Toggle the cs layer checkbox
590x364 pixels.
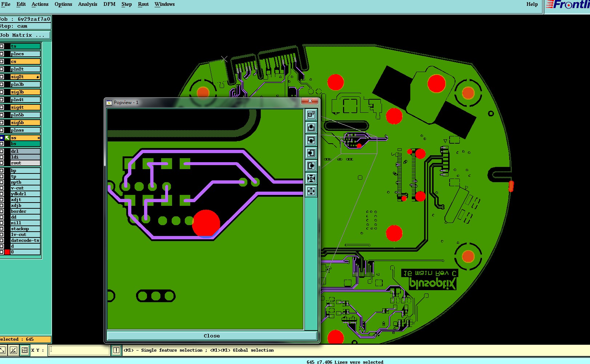pyautogui.click(x=2, y=61)
